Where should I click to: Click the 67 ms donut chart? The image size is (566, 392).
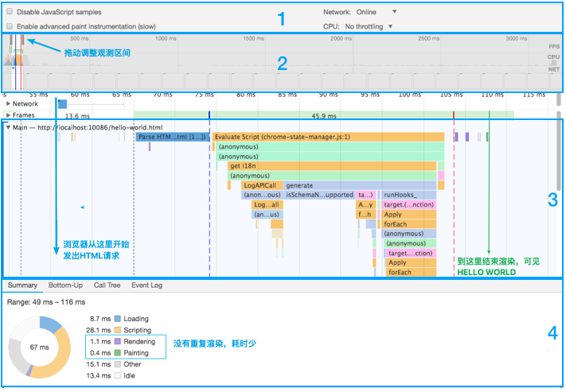coord(39,347)
